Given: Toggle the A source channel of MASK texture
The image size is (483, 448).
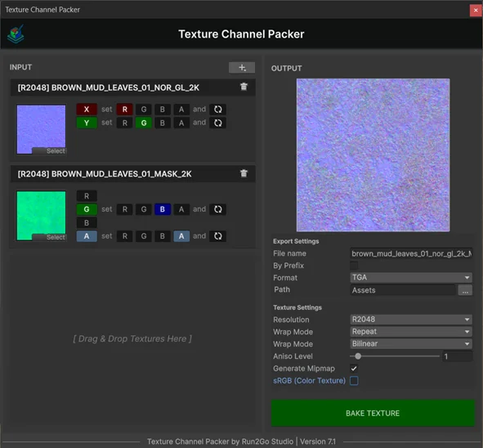Looking at the screenshot, I should [87, 236].
